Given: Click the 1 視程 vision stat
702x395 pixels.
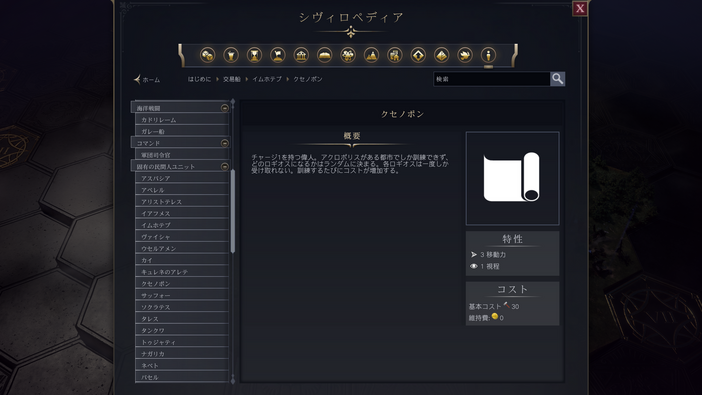Looking at the screenshot, I should pos(485,266).
